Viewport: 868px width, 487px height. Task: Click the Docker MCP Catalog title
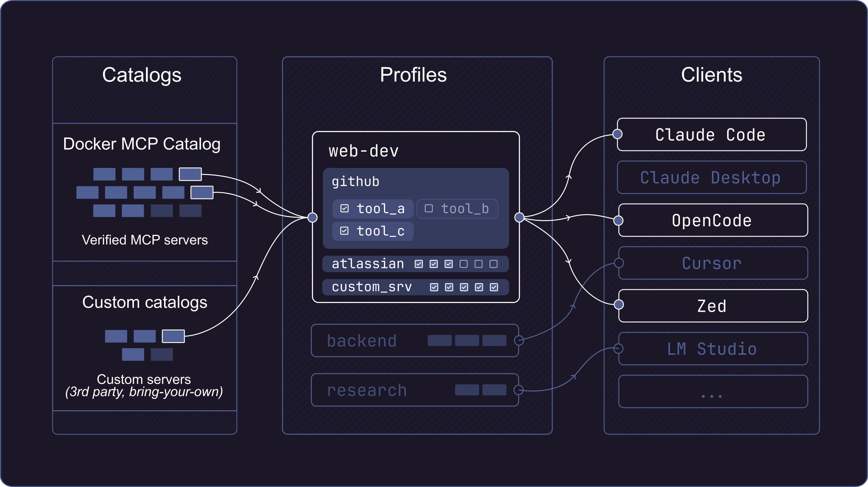pos(142,144)
